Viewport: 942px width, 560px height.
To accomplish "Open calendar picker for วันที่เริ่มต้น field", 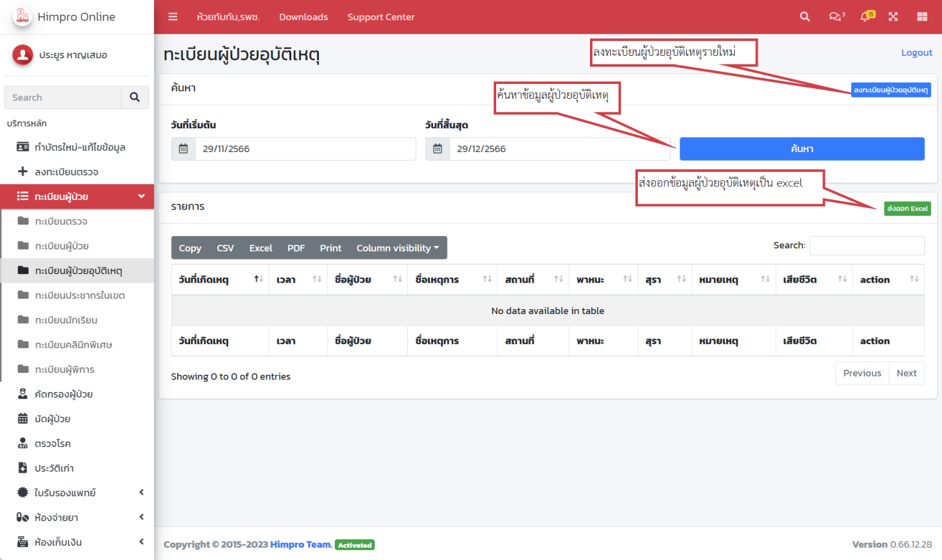I will pos(183,148).
